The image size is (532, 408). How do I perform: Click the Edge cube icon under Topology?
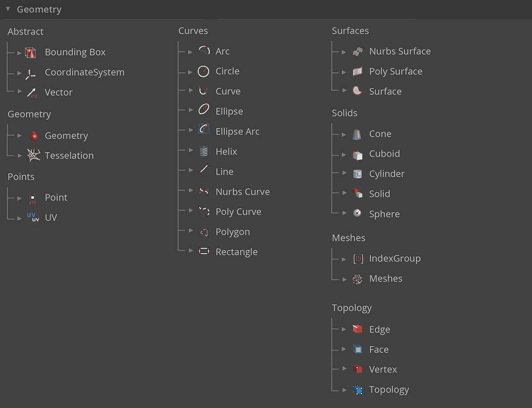coord(357,329)
